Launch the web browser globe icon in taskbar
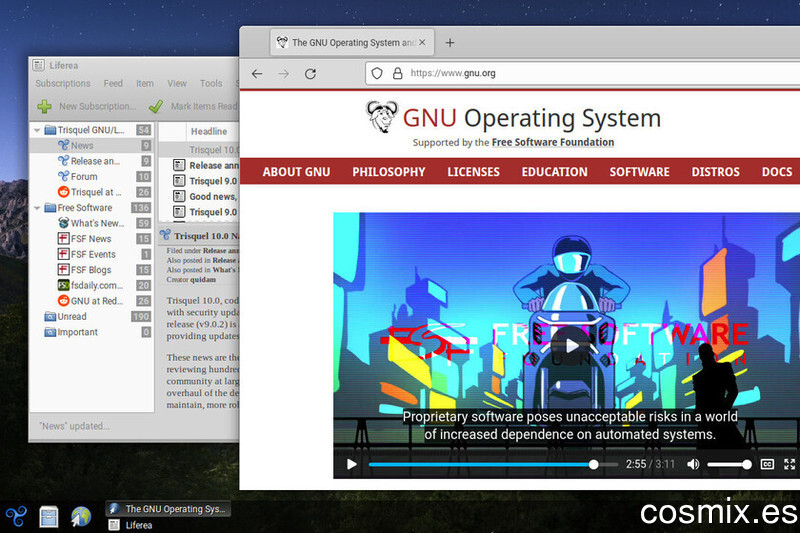 coord(81,516)
